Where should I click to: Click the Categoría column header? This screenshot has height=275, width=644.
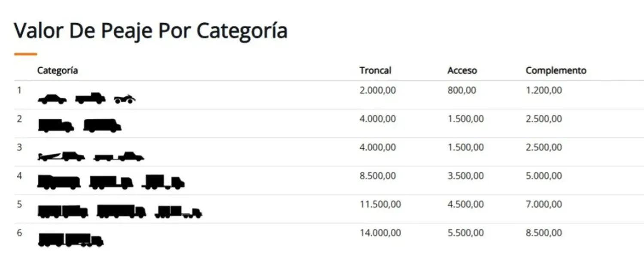click(58, 70)
